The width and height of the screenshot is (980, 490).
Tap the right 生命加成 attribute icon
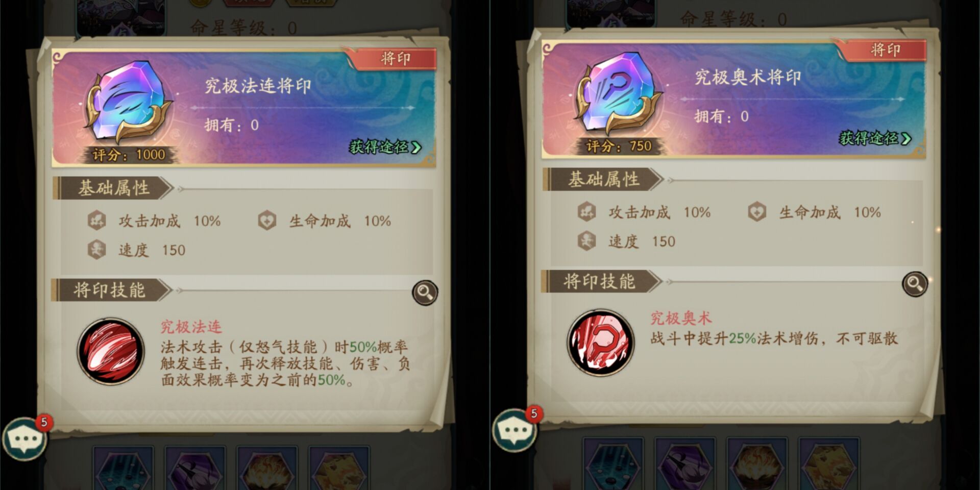(x=757, y=212)
